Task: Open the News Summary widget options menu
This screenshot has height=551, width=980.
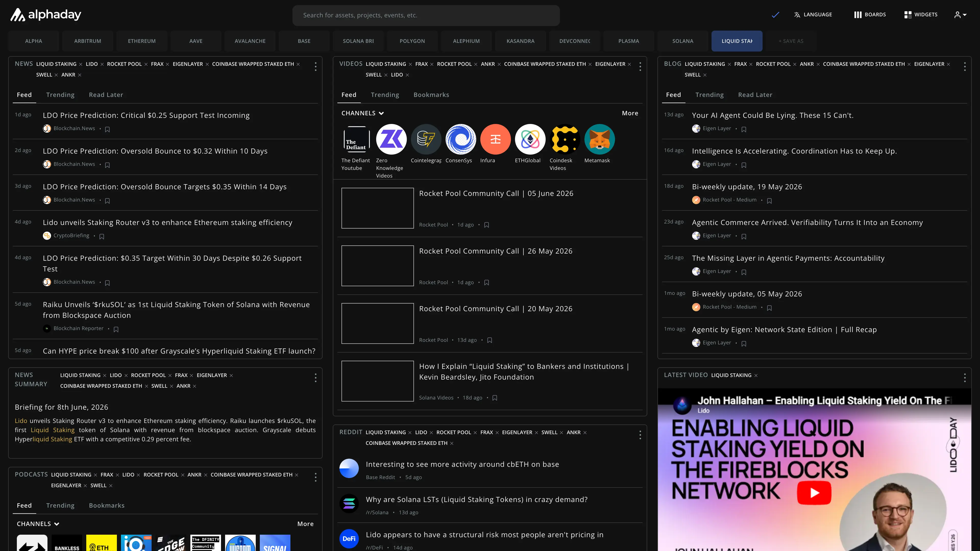Action: (x=315, y=378)
